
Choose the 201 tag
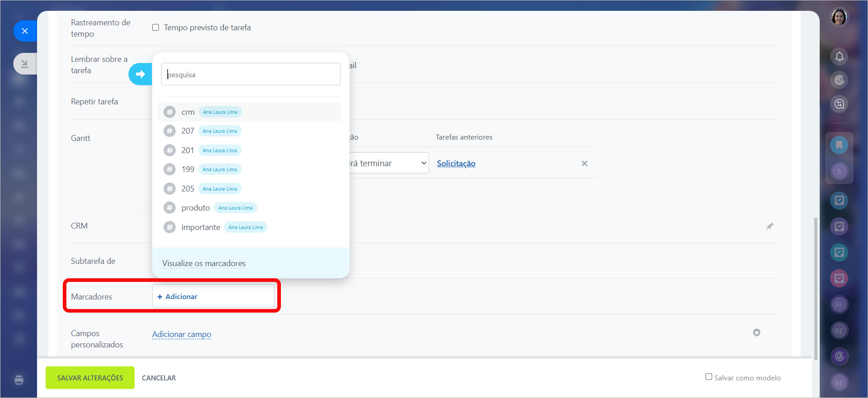click(249, 150)
